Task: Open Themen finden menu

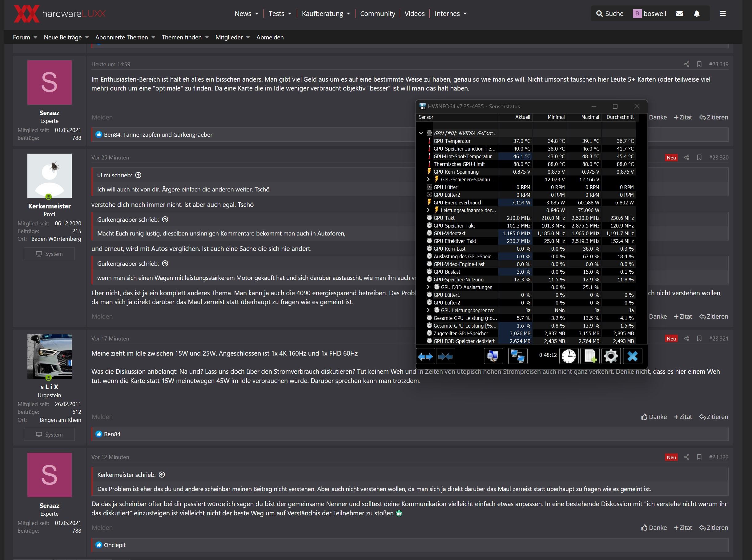Action: (x=185, y=37)
